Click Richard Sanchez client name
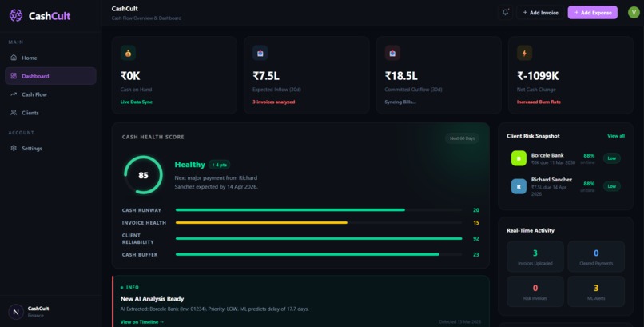The height and width of the screenshot is (327, 644). click(x=551, y=180)
